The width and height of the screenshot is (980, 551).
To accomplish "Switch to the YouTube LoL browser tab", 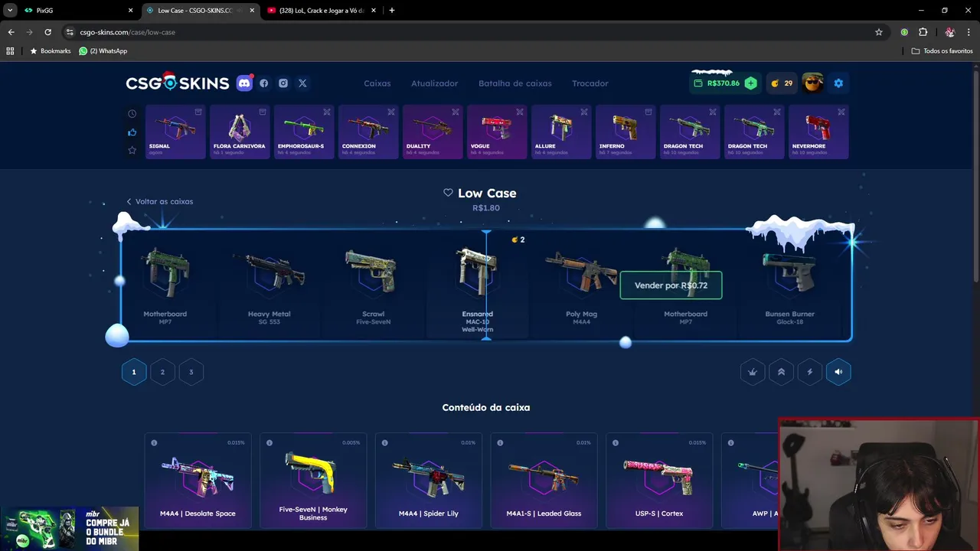I will [320, 11].
